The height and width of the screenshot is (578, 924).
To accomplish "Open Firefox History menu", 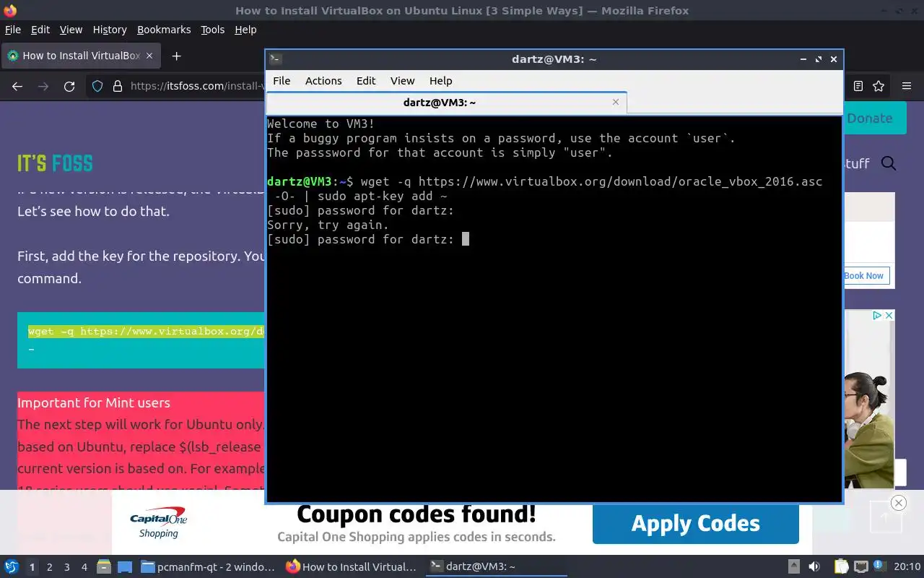I will 110,30.
